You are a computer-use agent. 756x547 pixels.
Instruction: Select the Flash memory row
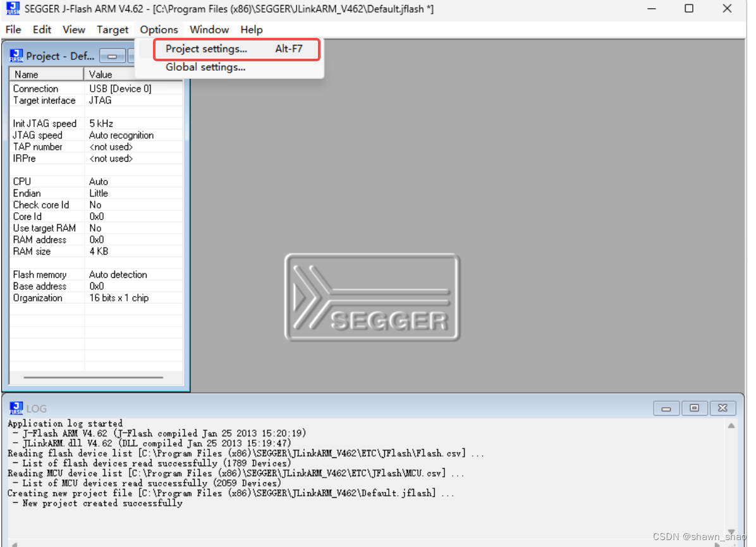point(96,274)
